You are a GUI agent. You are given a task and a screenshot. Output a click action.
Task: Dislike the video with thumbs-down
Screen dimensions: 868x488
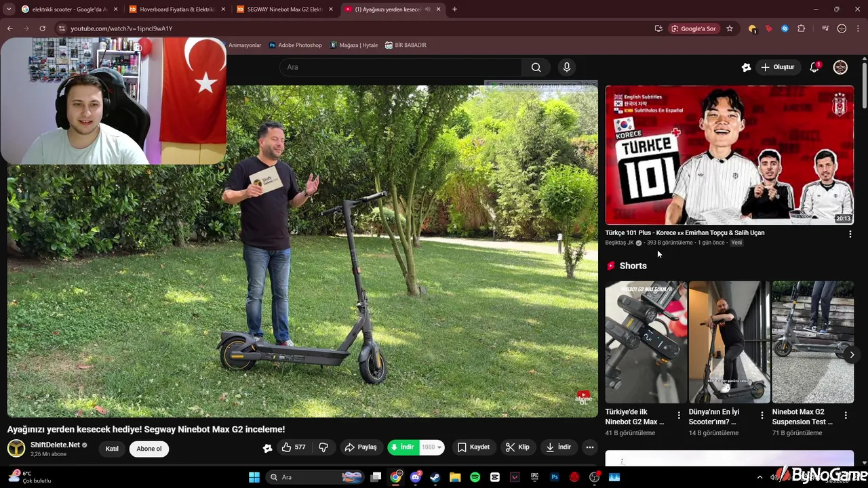click(323, 447)
